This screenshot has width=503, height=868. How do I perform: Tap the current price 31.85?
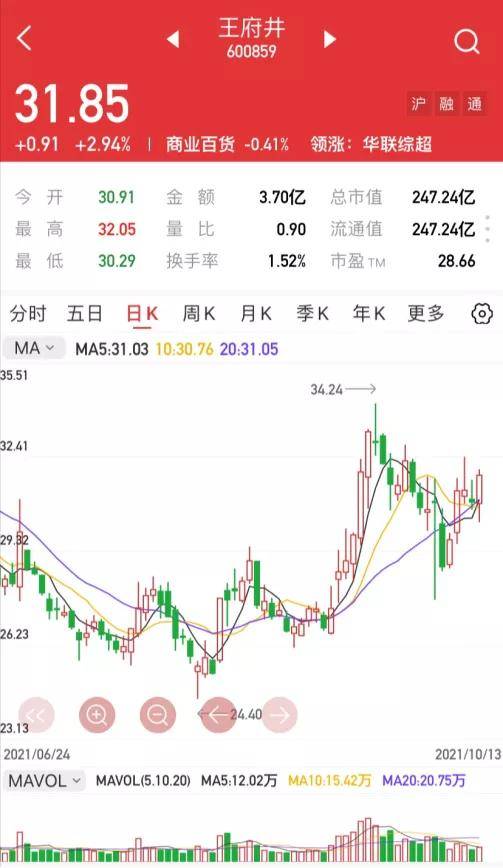point(72,104)
